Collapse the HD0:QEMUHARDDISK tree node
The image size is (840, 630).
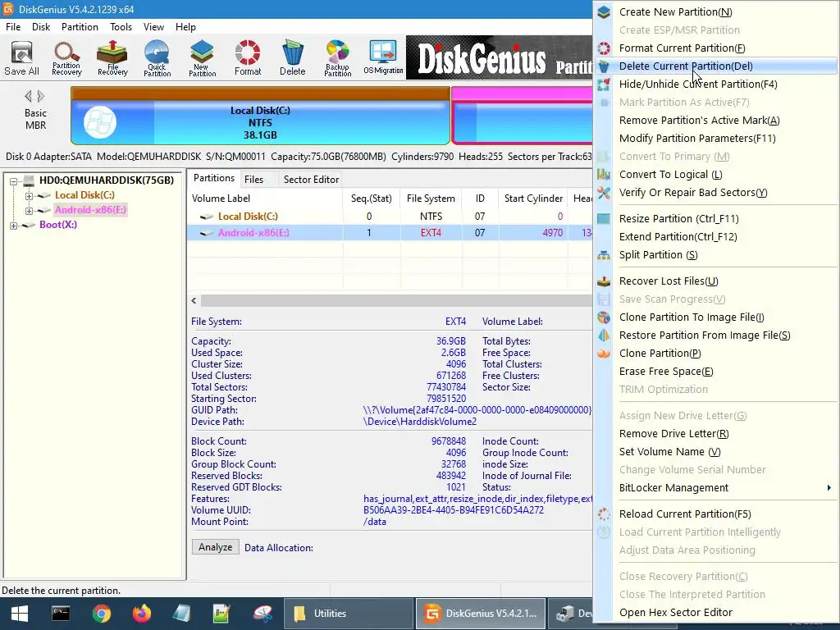coord(13,181)
